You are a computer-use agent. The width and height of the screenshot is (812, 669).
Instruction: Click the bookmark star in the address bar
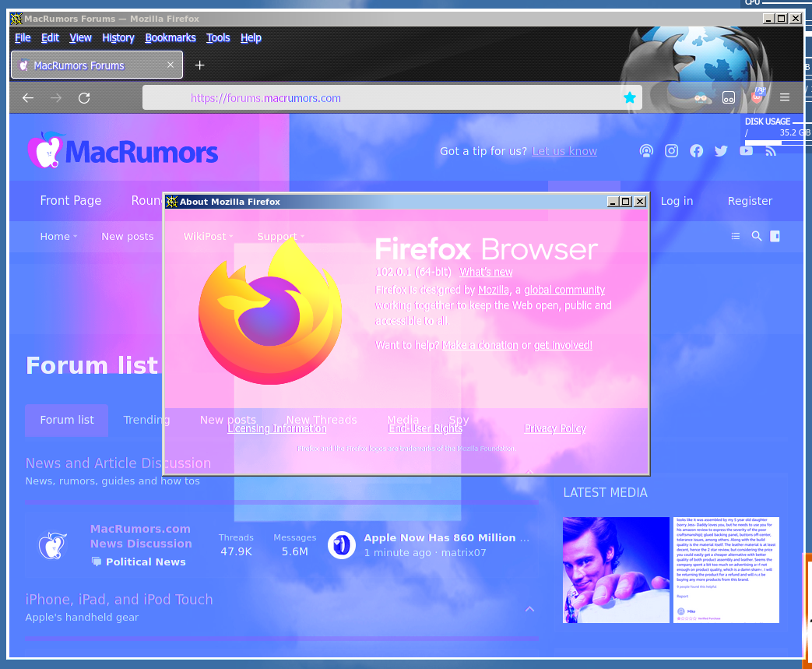coord(629,97)
